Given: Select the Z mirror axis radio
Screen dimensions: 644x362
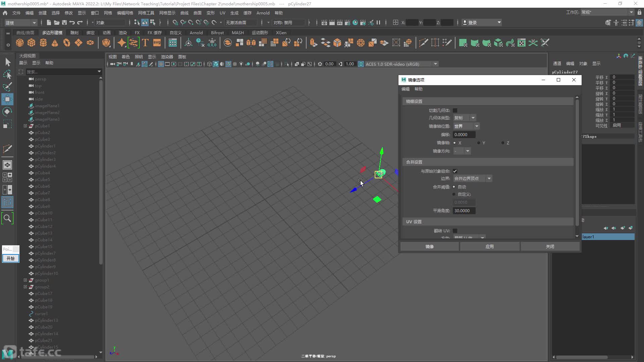Looking at the screenshot, I should tap(503, 143).
